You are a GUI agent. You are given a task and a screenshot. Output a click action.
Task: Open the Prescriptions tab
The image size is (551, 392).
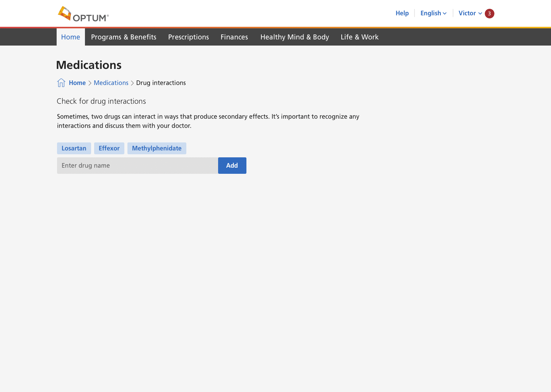[188, 37]
